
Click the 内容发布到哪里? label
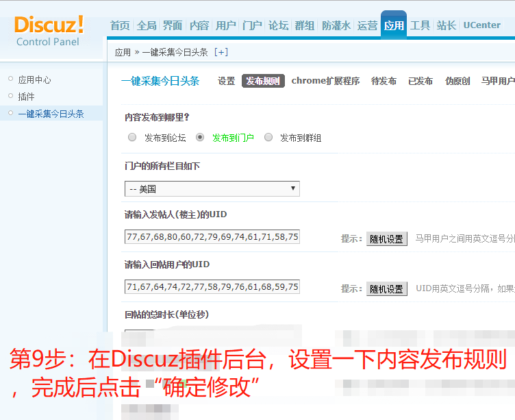tap(157, 117)
